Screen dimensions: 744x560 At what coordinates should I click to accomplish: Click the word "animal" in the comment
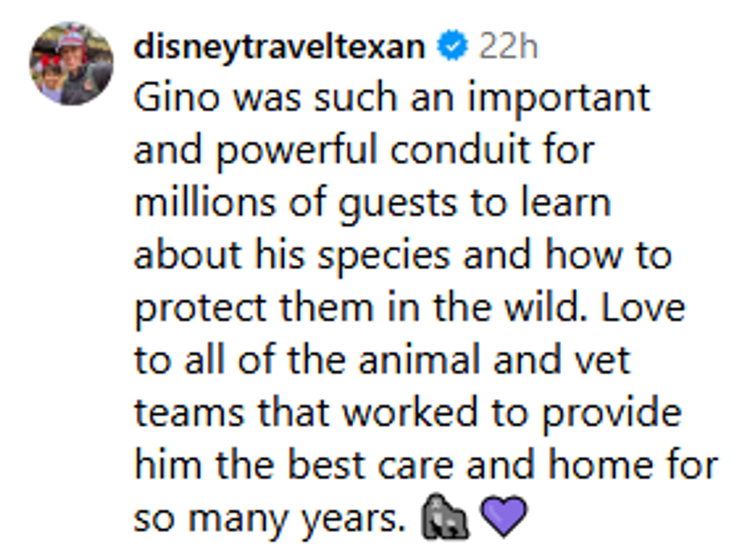[421, 360]
